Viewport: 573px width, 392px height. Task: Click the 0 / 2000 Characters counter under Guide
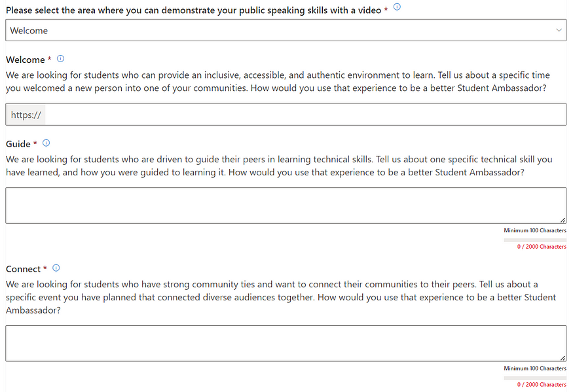(x=542, y=247)
